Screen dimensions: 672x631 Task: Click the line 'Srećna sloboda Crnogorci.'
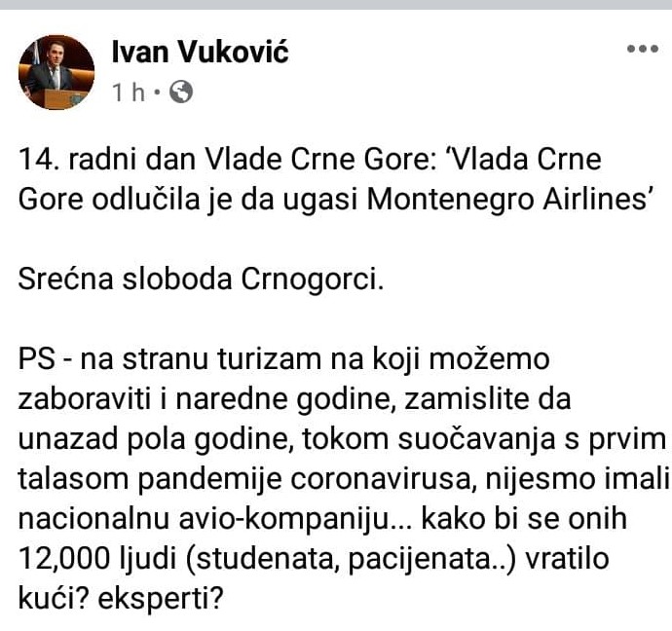click(201, 278)
